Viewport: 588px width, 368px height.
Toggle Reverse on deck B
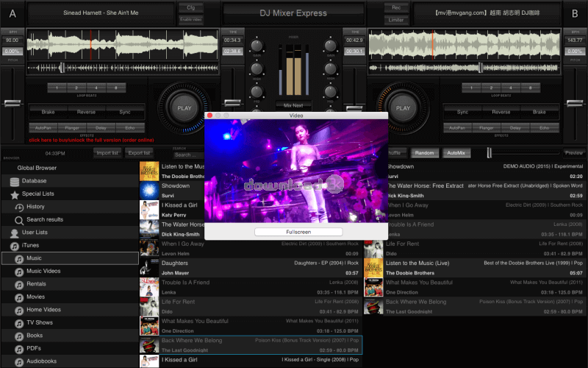[x=501, y=112]
